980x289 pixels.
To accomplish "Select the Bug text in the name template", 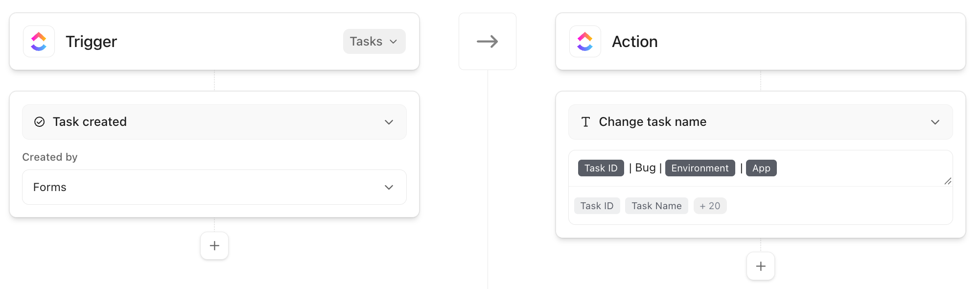I will coord(645,168).
